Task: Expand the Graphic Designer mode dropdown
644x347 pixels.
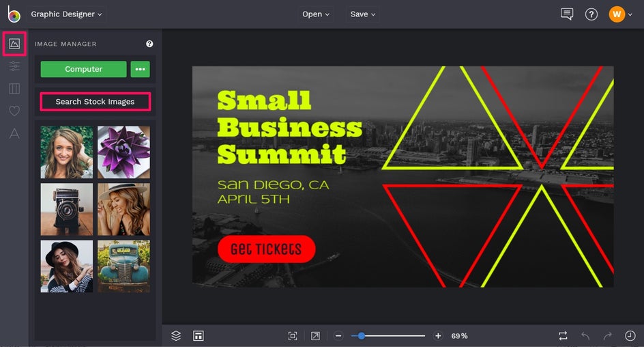Action: [66, 14]
